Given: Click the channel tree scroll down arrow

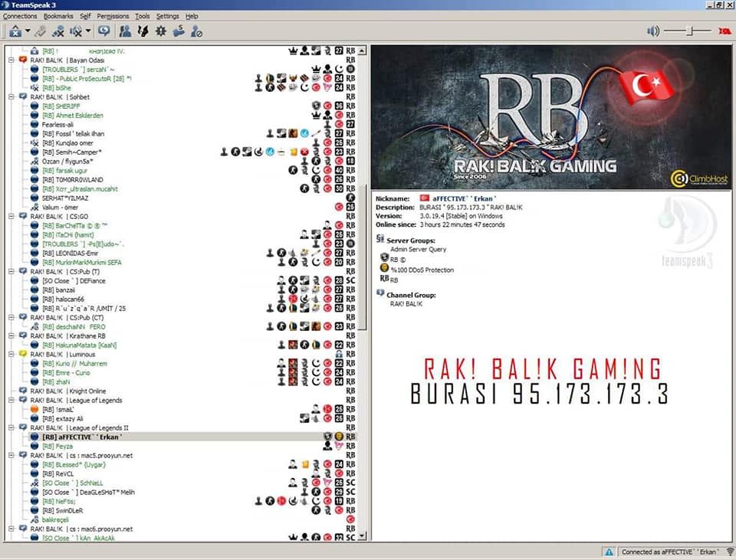Looking at the screenshot, I should [x=362, y=536].
